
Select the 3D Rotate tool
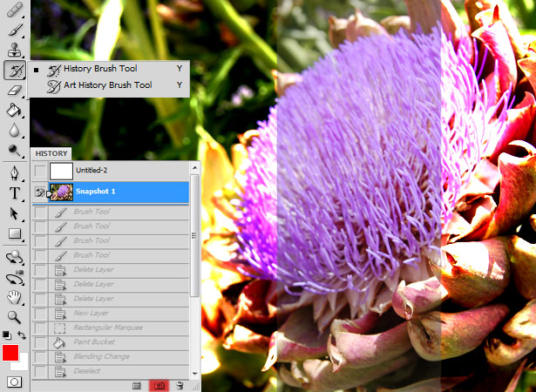tap(14, 257)
